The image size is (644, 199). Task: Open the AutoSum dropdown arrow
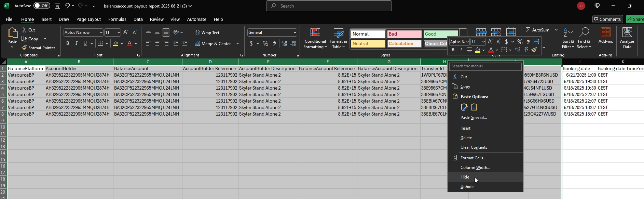pos(556,30)
